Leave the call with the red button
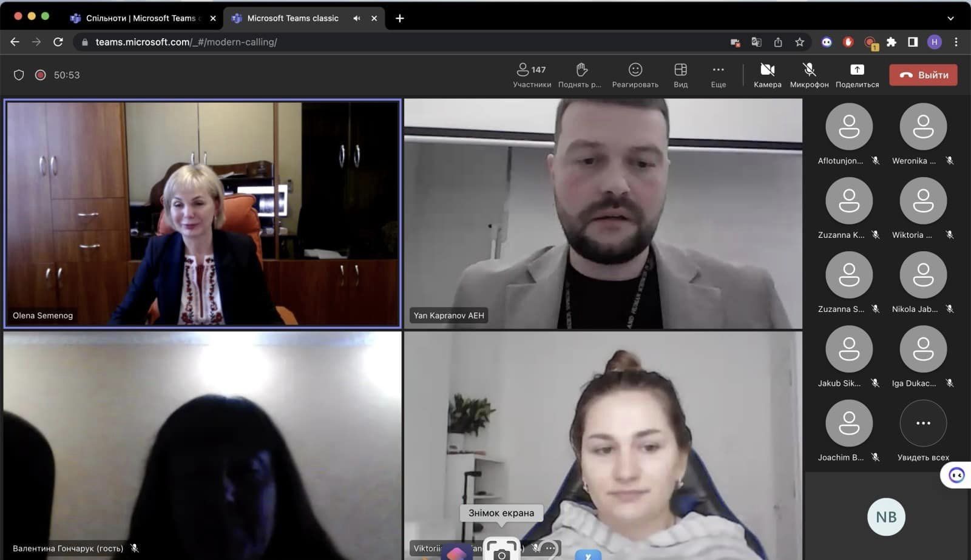This screenshot has width=971, height=560. (923, 75)
